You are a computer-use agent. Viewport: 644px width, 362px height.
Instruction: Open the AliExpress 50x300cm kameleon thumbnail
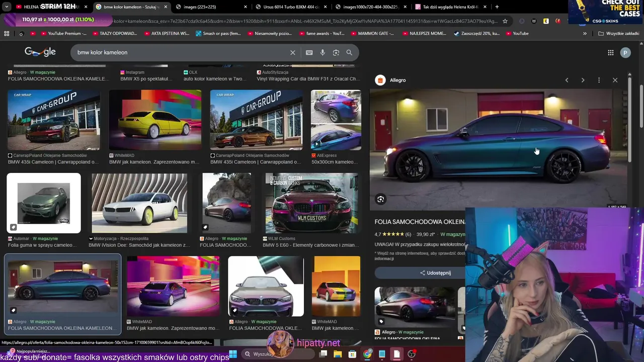pos(336,120)
